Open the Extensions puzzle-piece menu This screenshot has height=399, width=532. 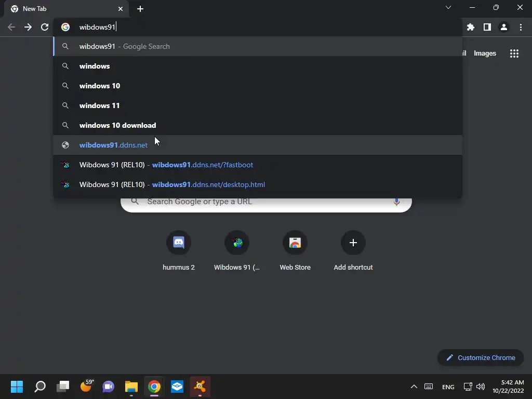point(471,27)
